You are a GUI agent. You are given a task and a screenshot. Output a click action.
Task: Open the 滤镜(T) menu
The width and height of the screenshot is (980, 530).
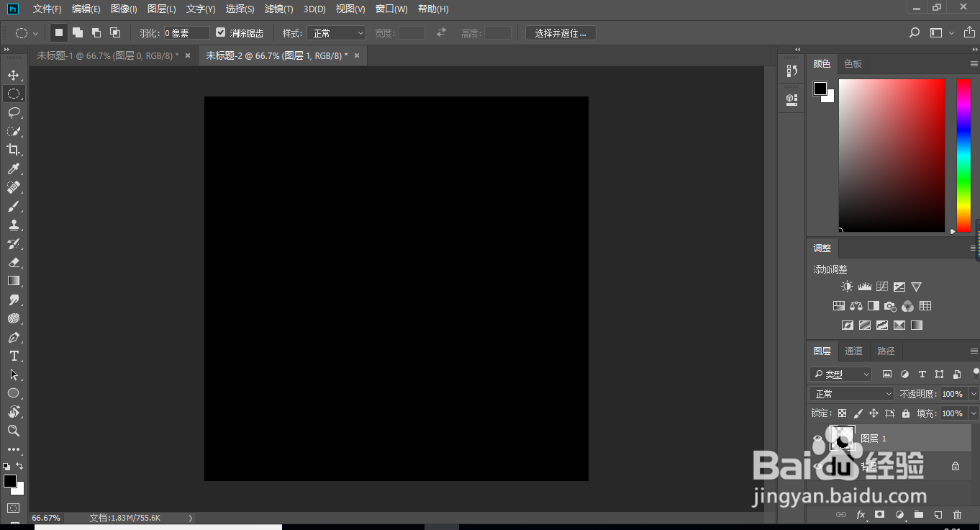[279, 9]
